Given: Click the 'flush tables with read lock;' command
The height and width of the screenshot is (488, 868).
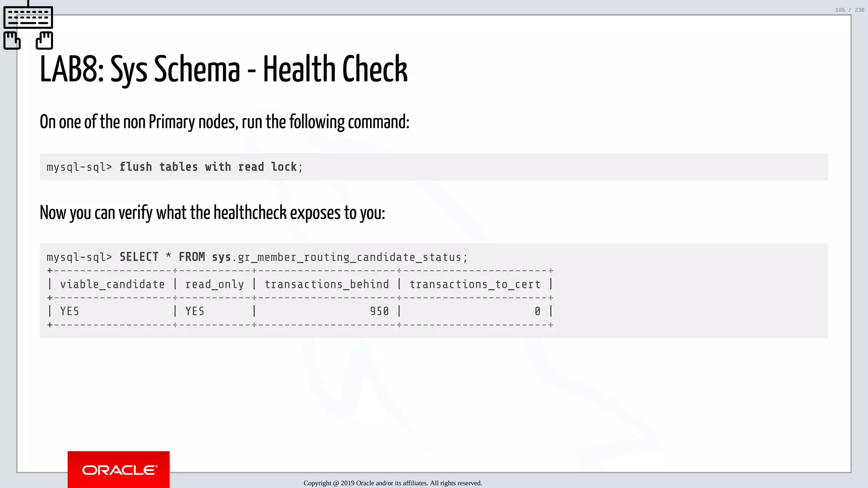Looking at the screenshot, I should click(211, 167).
